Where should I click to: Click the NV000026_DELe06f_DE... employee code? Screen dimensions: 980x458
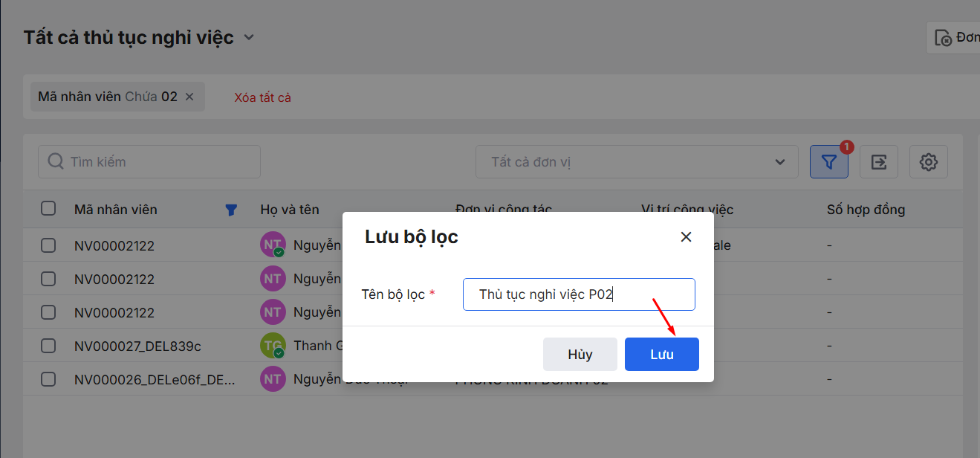155,379
